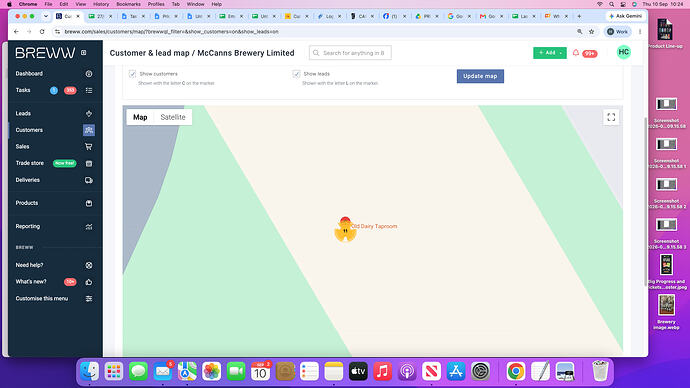Open Brewery image.webp desktop file
The width and height of the screenshot is (690, 388).
tap(666, 311)
